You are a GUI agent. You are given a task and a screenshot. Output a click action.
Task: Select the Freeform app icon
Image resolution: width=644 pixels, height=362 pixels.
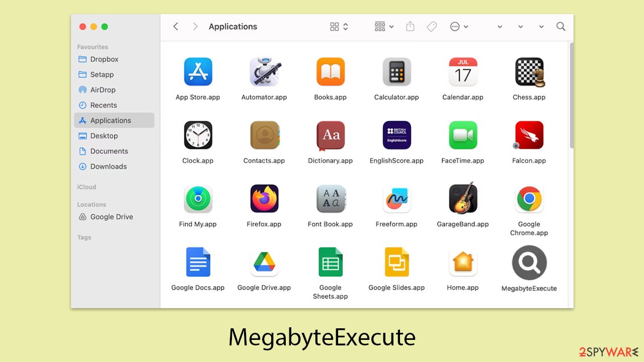point(396,198)
